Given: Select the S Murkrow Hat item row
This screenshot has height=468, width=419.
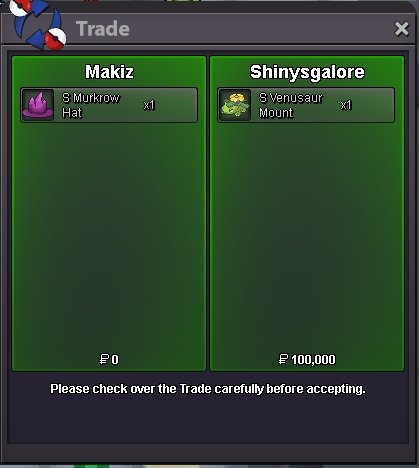Looking at the screenshot, I should click(x=109, y=105).
